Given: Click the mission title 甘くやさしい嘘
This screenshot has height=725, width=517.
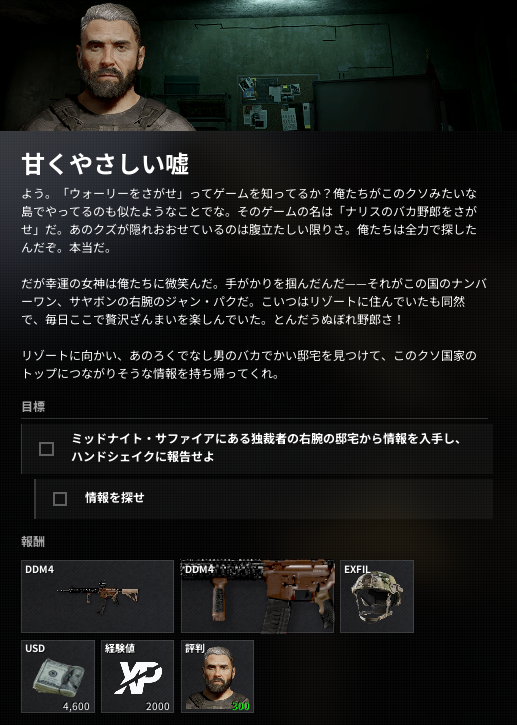Looking at the screenshot, I should [x=105, y=164].
